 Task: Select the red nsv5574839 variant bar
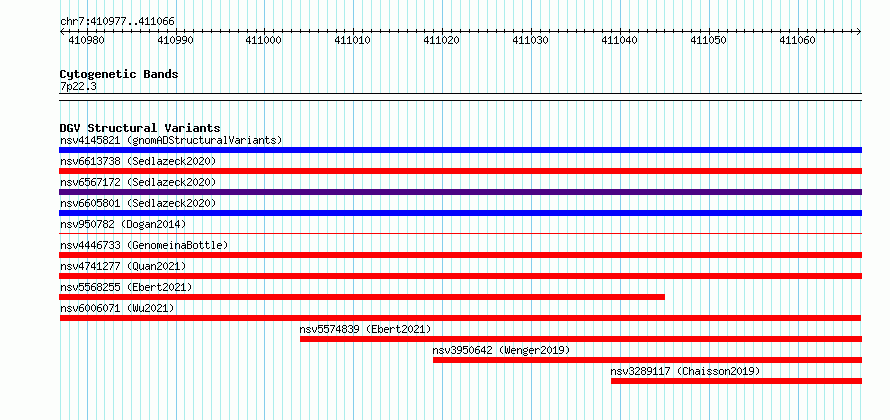point(581,339)
